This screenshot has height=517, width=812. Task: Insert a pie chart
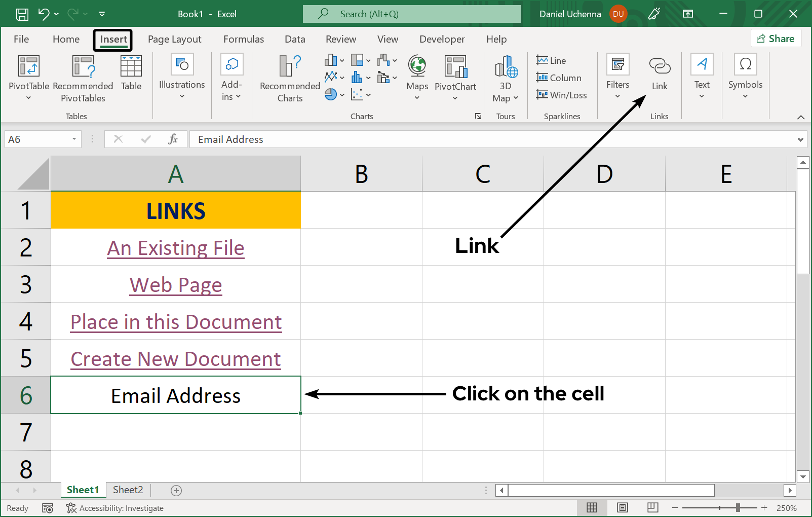[330, 94]
